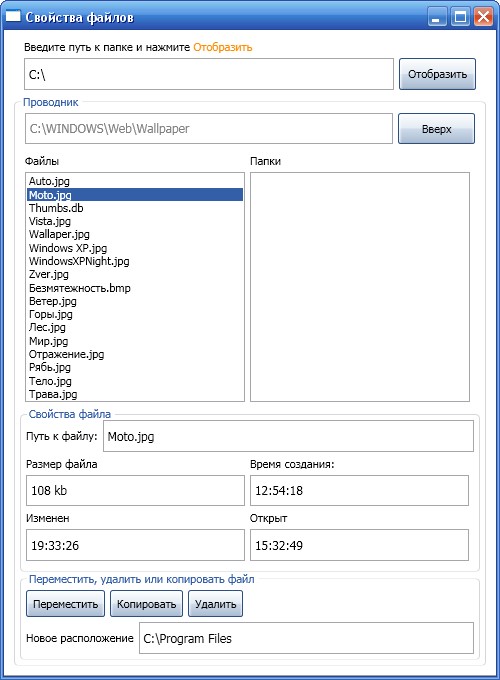Go up a folder with Вверх button

[436, 128]
